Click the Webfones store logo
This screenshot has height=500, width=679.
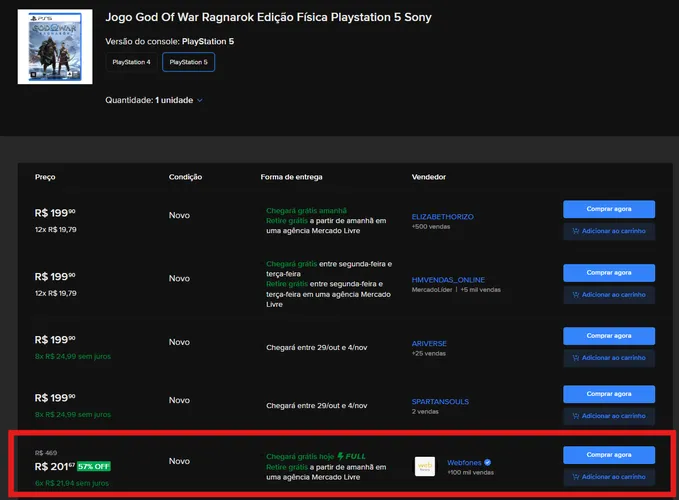pos(425,467)
